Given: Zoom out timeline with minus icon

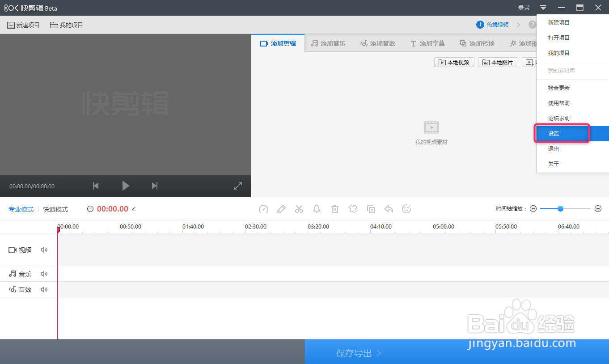Looking at the screenshot, I should (533, 209).
